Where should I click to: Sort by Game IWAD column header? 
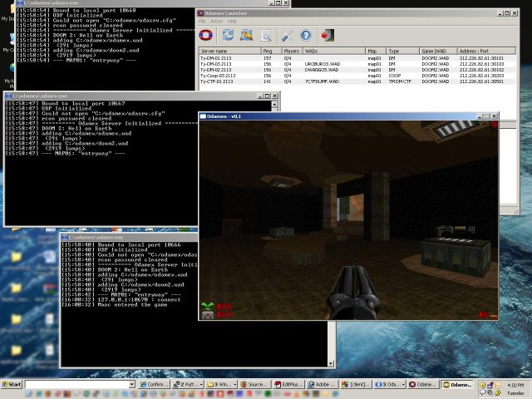point(438,51)
